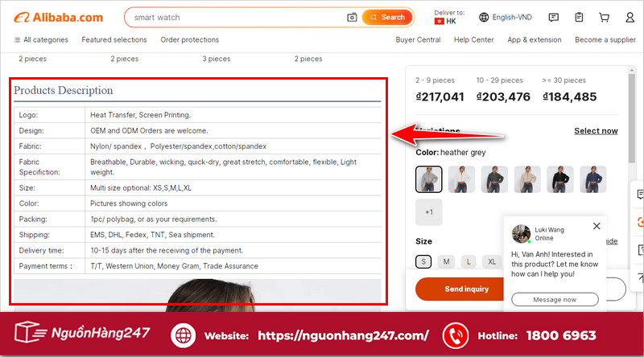
Task: Open the user account profile icon
Action: [628, 17]
